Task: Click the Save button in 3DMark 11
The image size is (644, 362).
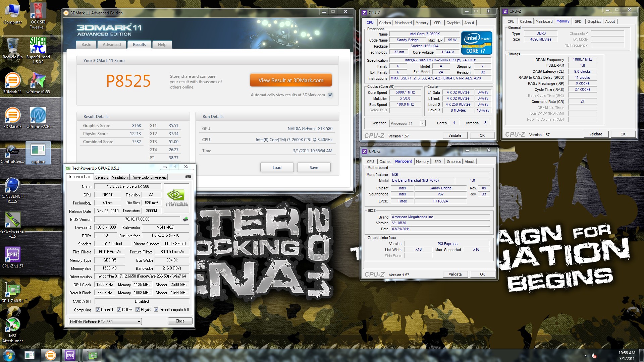Action: point(314,168)
